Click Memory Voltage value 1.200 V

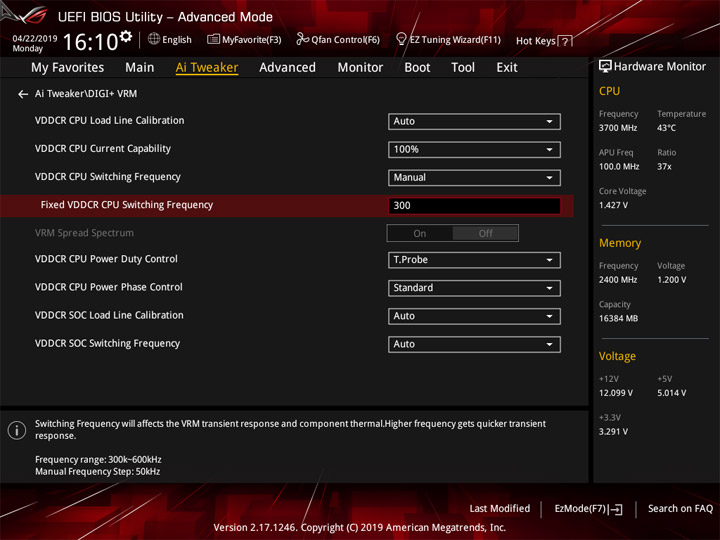(x=672, y=280)
